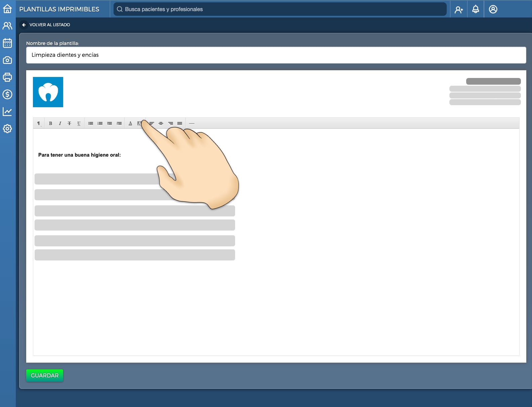Open the home dashboard from the sidebar
Screen dimensions: 532x407
coord(7,9)
